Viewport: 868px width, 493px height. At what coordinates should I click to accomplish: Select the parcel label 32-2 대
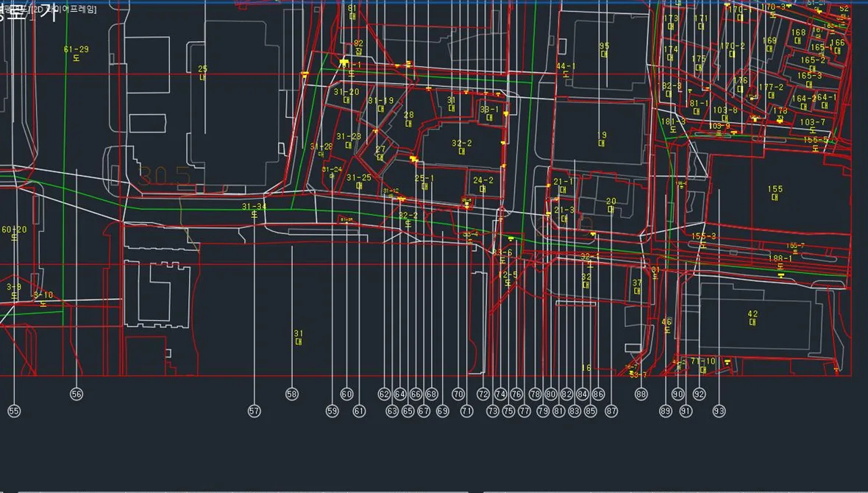point(462,146)
